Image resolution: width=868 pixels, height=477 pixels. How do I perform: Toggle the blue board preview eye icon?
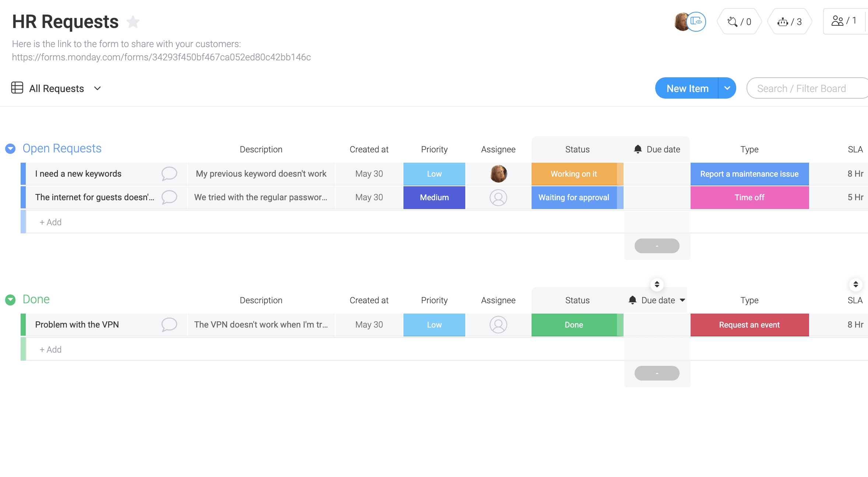click(x=697, y=21)
